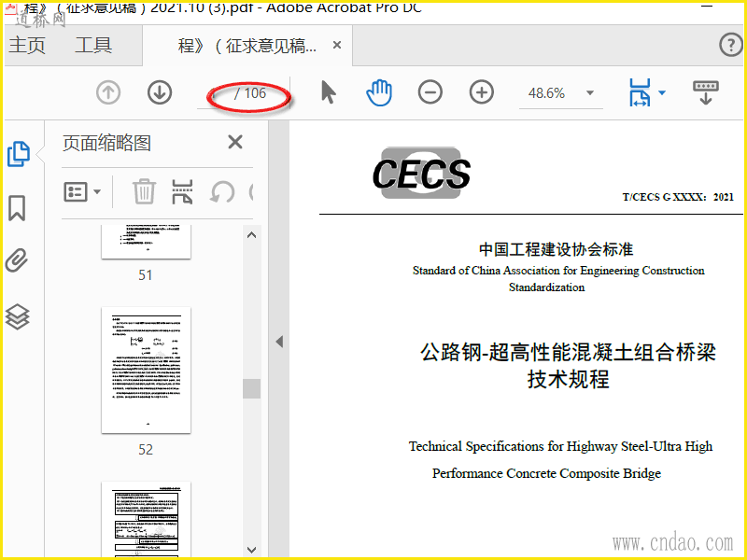The image size is (747, 560).
Task: Click the CECS logo in document
Action: [421, 174]
